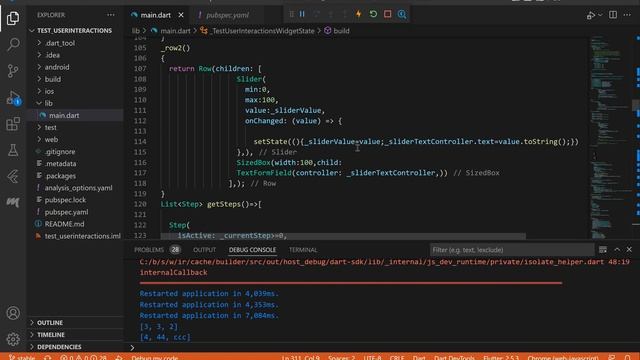The image size is (640, 360).
Task: Pause the debug session
Action: (302, 14)
